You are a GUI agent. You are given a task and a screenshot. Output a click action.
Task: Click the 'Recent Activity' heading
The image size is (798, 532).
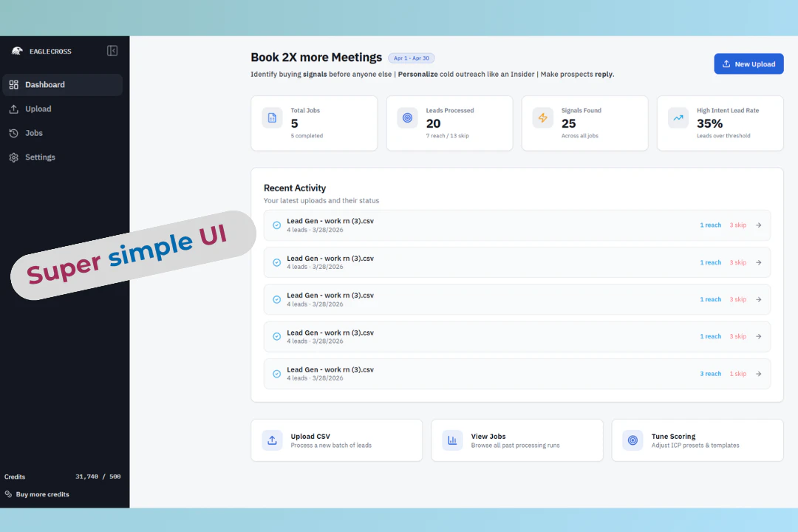[x=295, y=188]
